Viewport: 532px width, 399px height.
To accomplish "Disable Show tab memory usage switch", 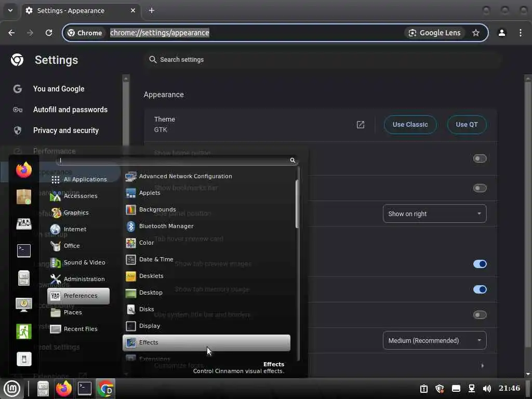I will point(480,289).
